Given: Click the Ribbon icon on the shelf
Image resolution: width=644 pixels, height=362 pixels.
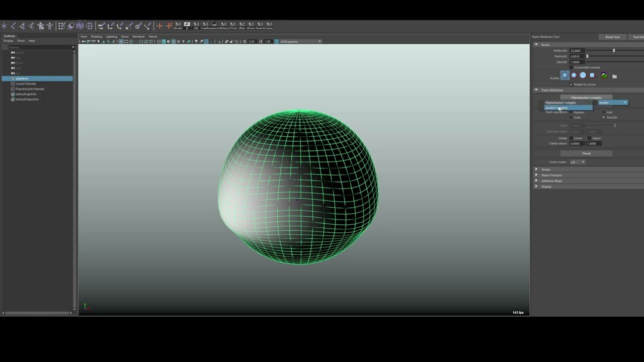Looking at the screenshot, I should 223,25.
